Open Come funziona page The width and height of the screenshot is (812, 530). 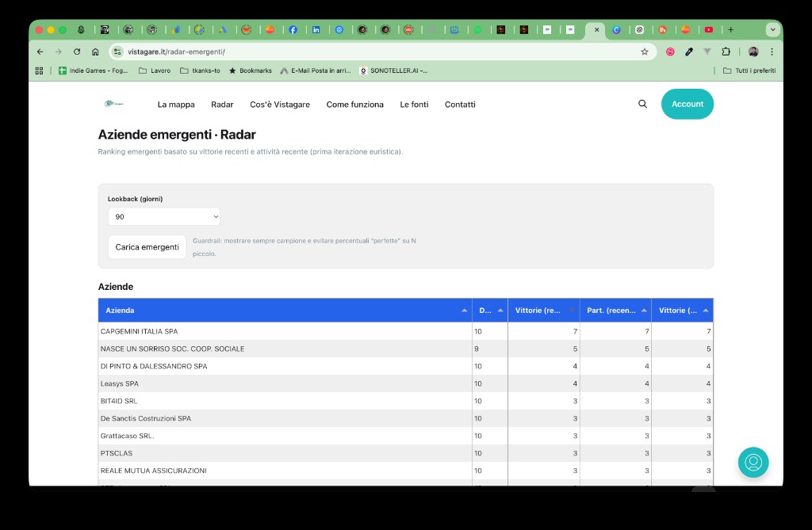[354, 105]
